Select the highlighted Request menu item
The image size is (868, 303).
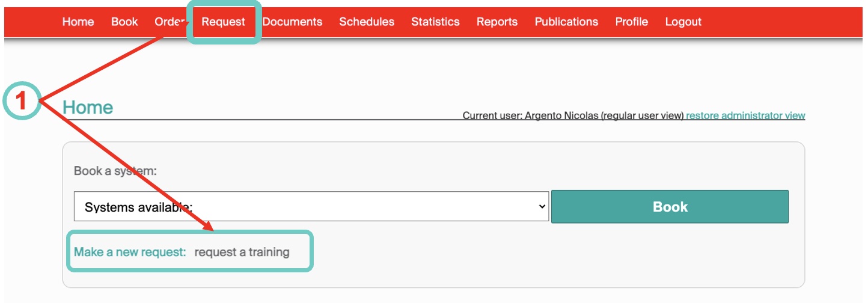pyautogui.click(x=224, y=22)
